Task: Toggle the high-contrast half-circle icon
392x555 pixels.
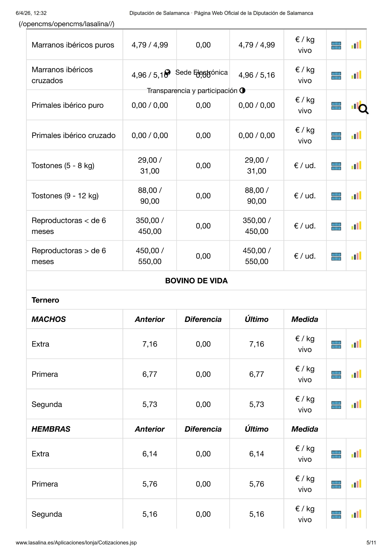Action: coord(242,90)
